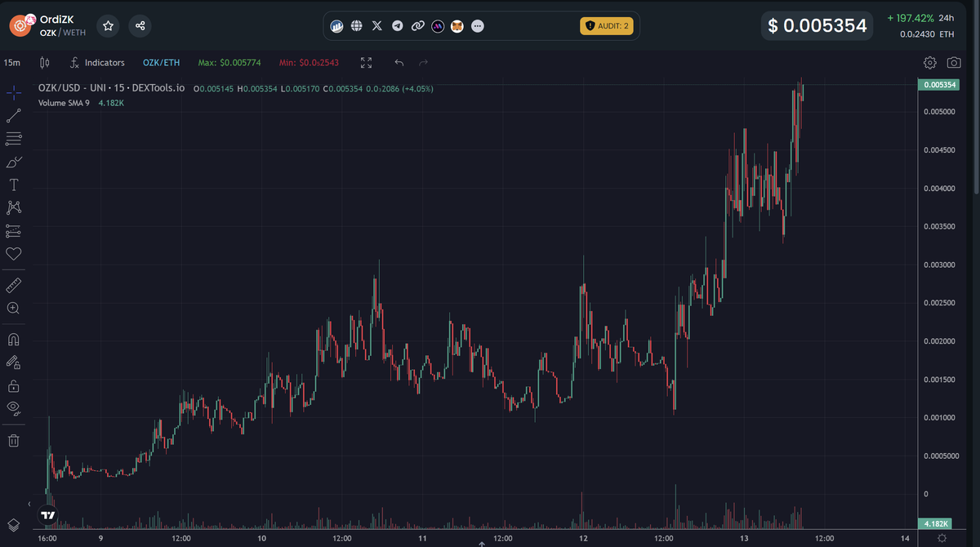980x547 pixels.
Task: Open chart settings gear
Action: point(929,63)
